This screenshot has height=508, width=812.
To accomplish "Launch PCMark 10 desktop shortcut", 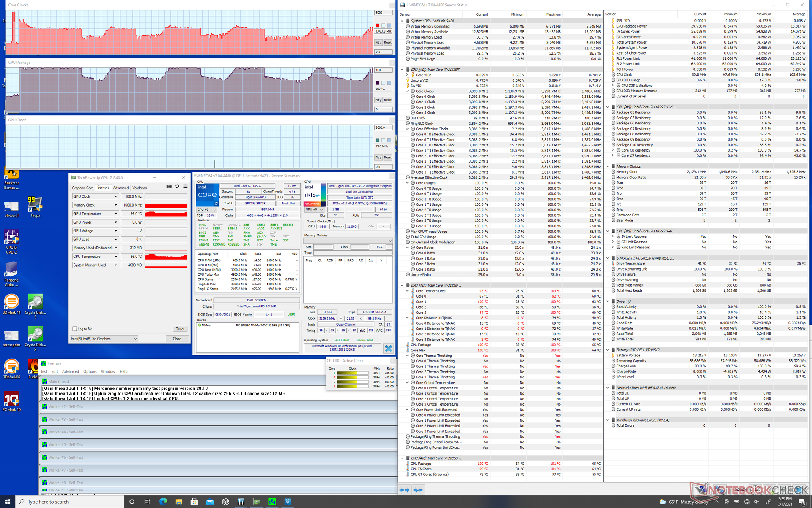I will point(11,401).
